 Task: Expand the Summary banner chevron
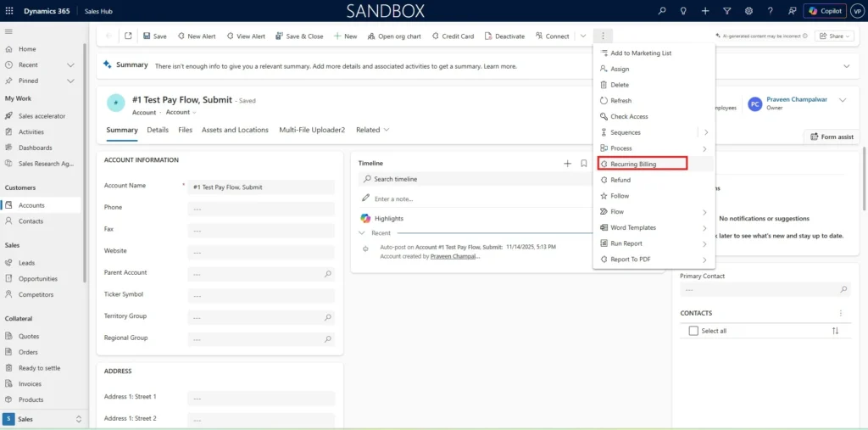pyautogui.click(x=847, y=66)
